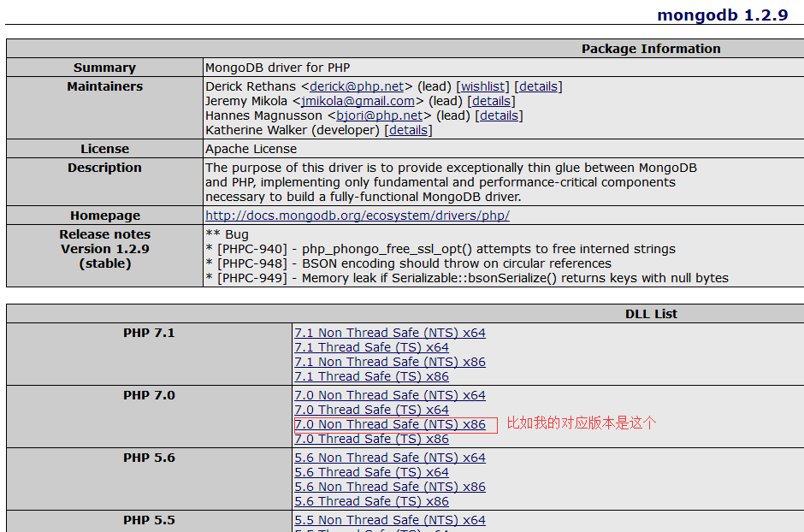Image resolution: width=804 pixels, height=532 pixels.
Task: Open derick@php.net email link
Action: [x=357, y=86]
